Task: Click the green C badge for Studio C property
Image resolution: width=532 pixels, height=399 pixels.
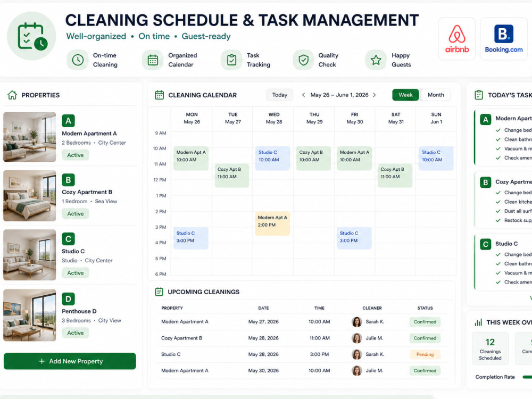Action: 68,239
